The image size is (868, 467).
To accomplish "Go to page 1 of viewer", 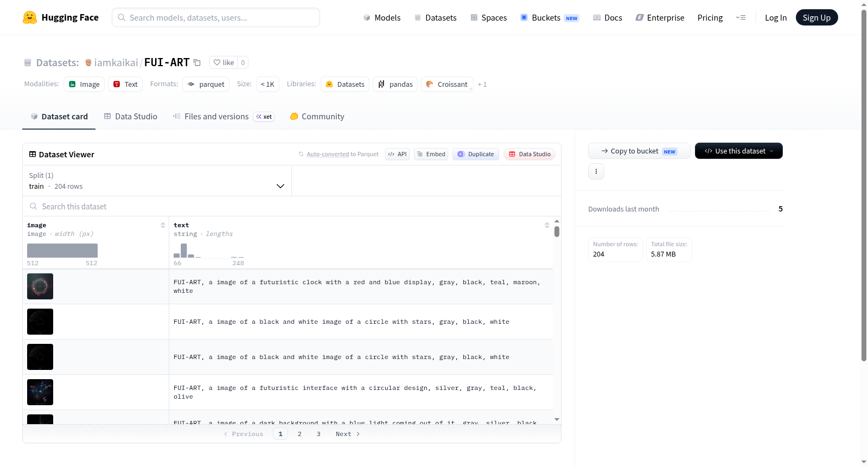I will click(280, 434).
